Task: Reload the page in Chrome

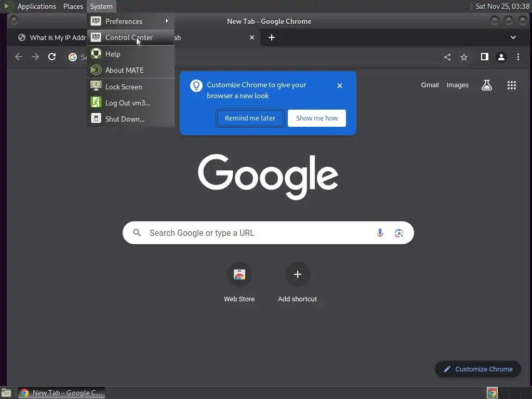Action: click(52, 57)
